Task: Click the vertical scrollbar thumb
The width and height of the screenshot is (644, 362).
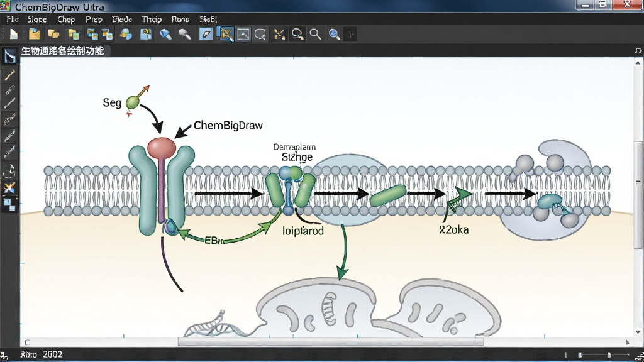Action: tap(638, 195)
